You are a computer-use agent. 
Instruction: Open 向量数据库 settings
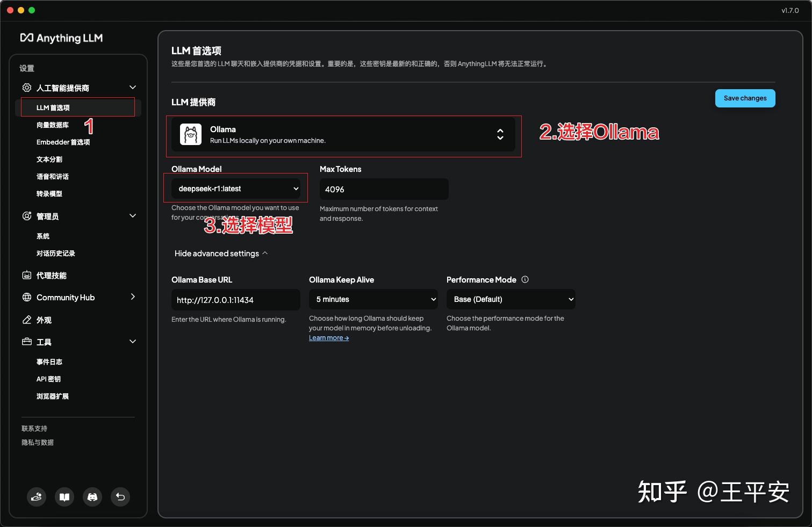tap(53, 125)
